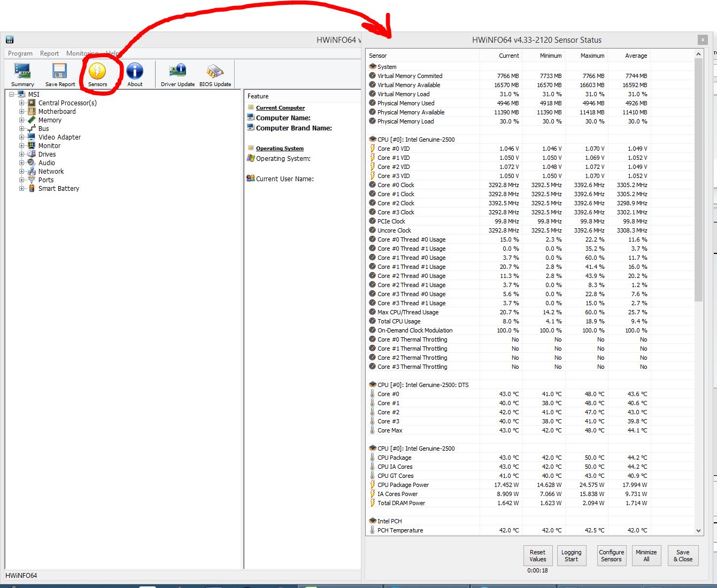Viewport: 717px width, 588px height.
Task: Open the Monitoring menu
Action: 82,53
